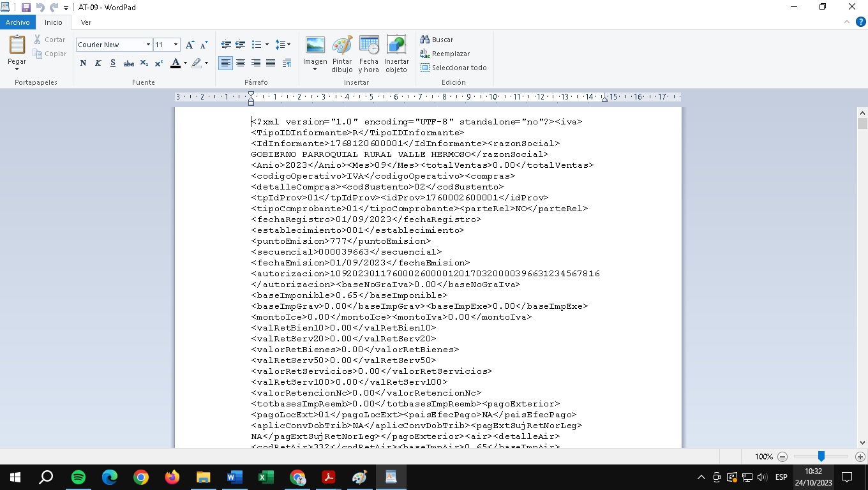This screenshot has width=868, height=490.
Task: Toggle bold formatting (N)
Action: (x=83, y=63)
